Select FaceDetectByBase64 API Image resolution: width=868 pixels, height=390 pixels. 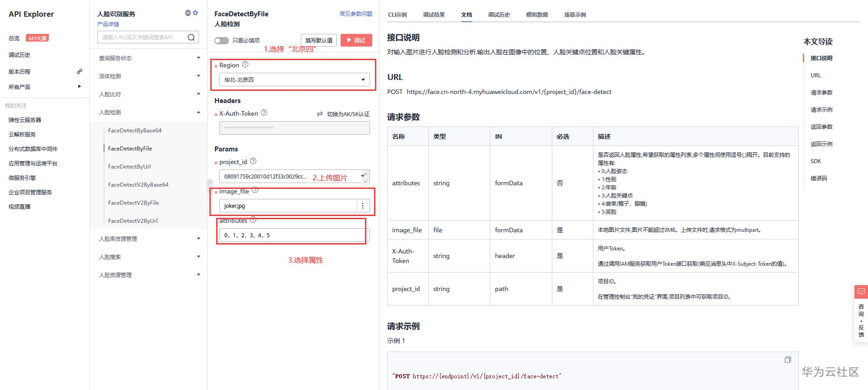coord(135,130)
